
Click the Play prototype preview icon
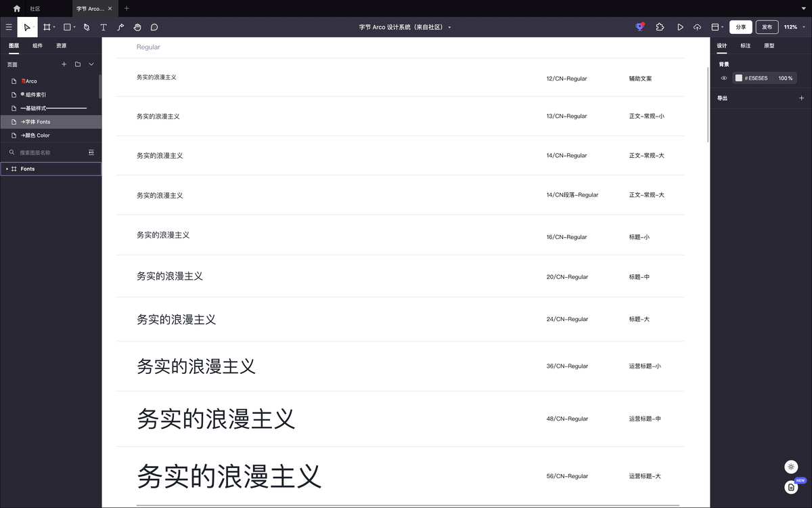point(680,27)
